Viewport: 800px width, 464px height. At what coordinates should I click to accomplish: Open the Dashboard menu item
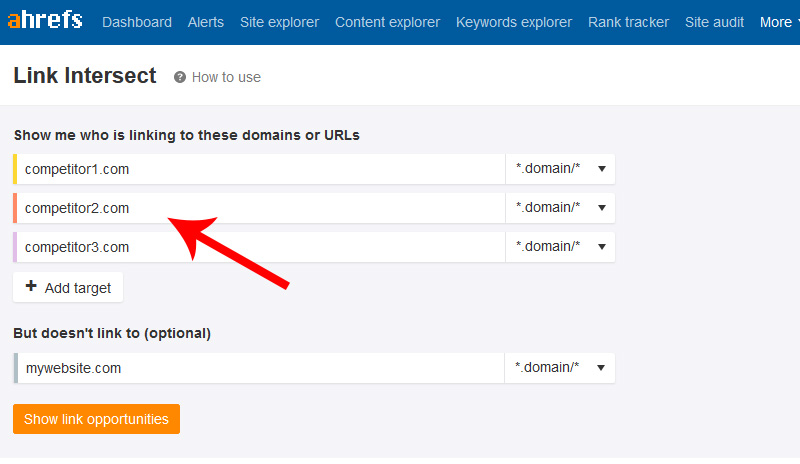(x=137, y=22)
